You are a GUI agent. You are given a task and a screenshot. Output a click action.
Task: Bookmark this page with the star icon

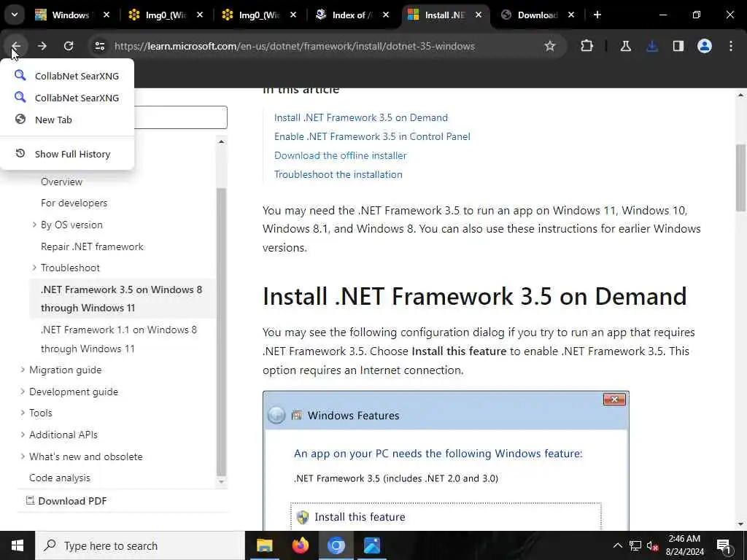pos(550,46)
